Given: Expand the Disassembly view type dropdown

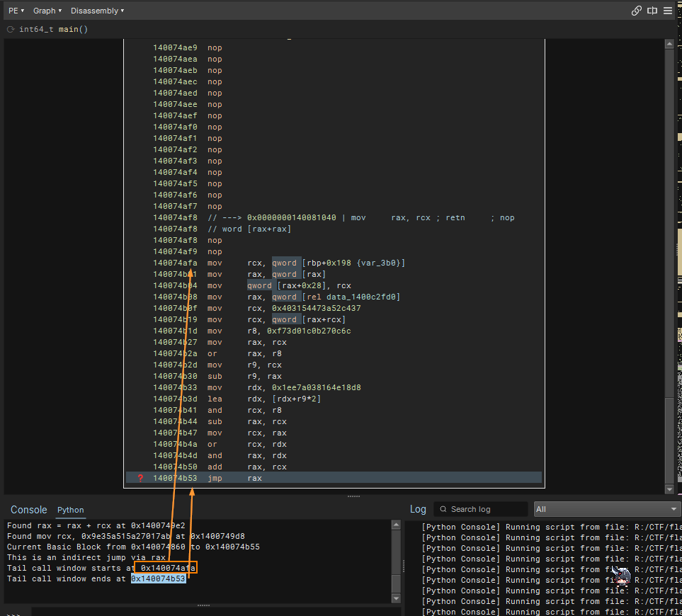Looking at the screenshot, I should tap(97, 11).
